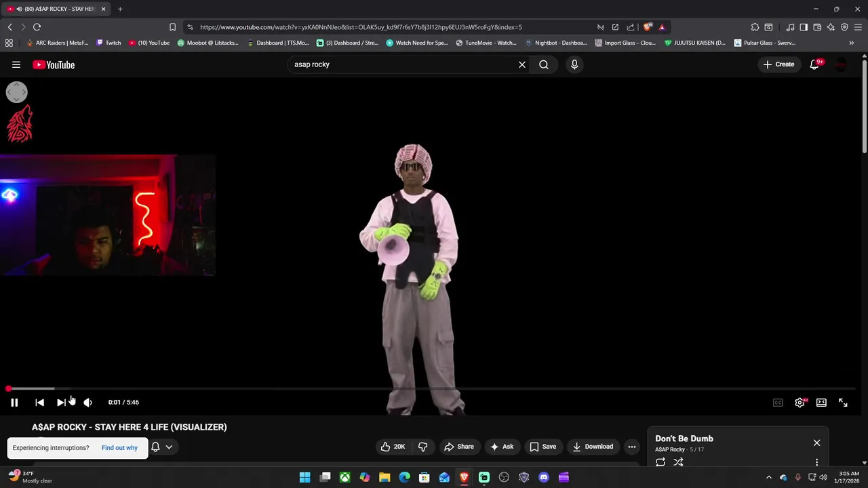Open more actions ellipsis menu
This screenshot has height=488, width=868.
632,447
